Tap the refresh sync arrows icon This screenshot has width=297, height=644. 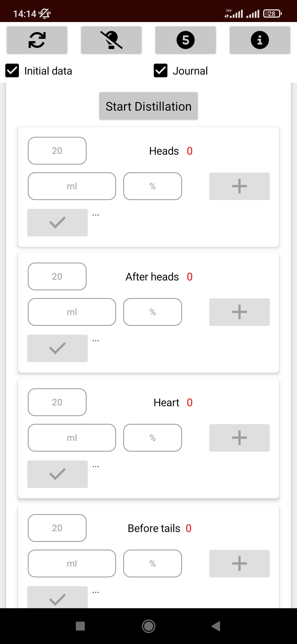(x=37, y=40)
